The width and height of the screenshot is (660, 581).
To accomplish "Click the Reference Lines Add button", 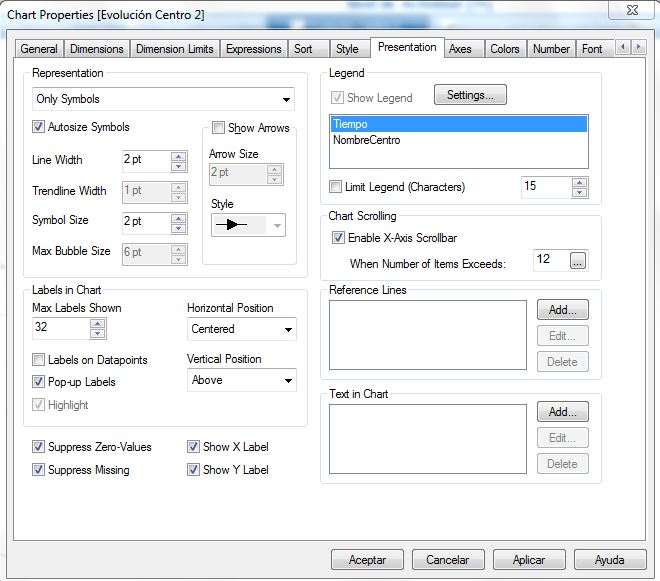I will (x=562, y=310).
